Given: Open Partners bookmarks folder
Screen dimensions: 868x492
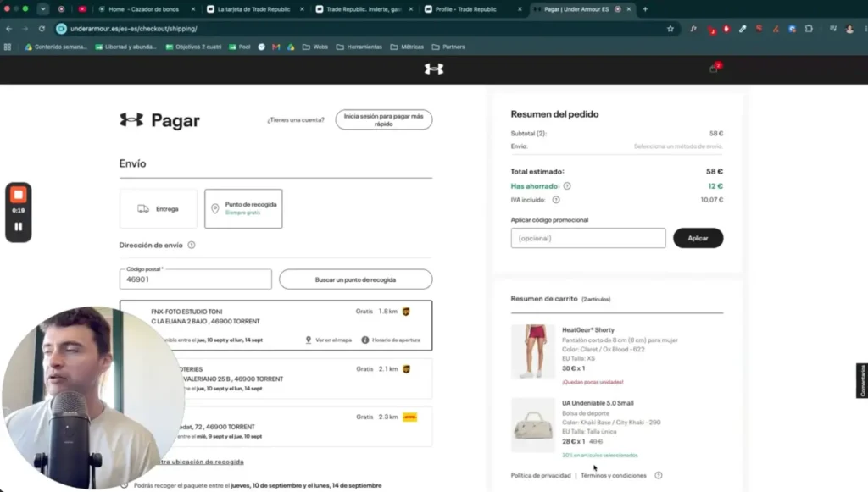Looking at the screenshot, I should 448,47.
